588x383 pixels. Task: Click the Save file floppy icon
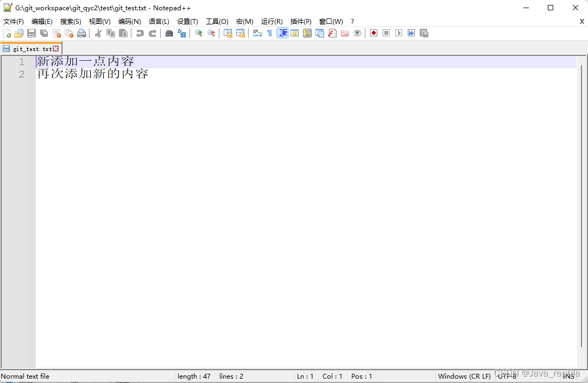click(31, 33)
